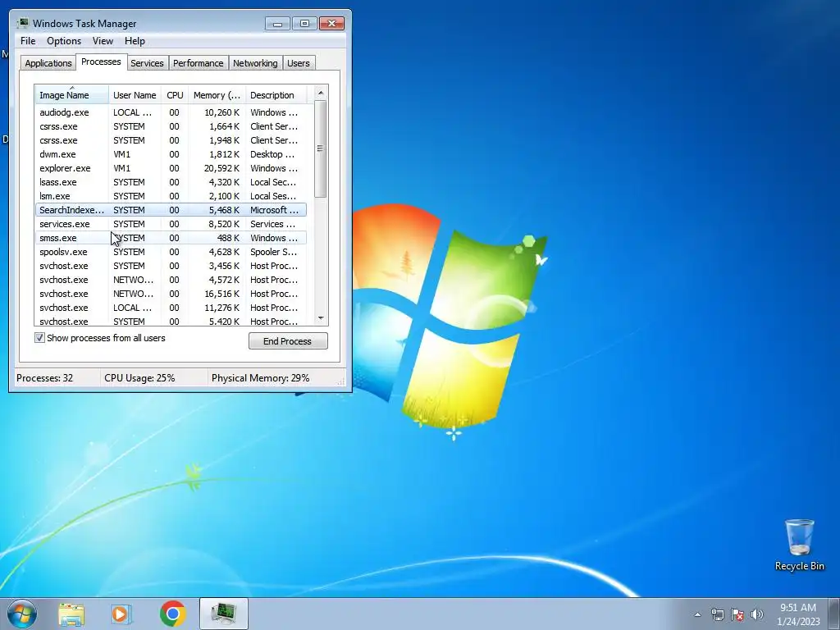The height and width of the screenshot is (630, 840).
Task: Show hidden tray icons arrow
Action: click(697, 614)
